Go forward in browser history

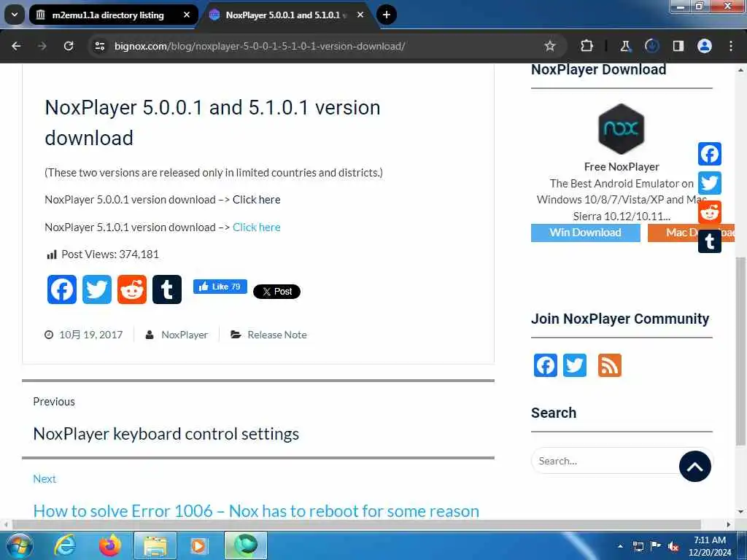(x=42, y=46)
